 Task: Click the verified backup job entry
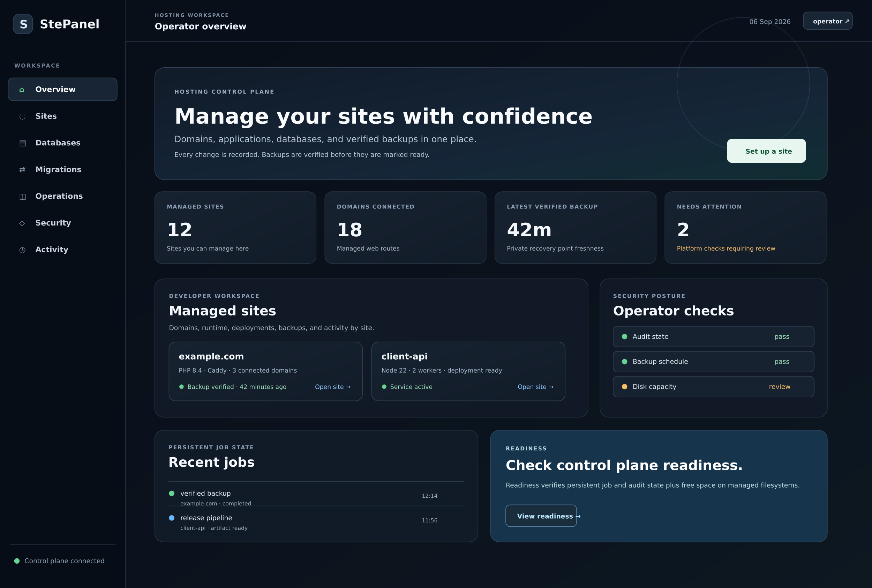point(316,494)
